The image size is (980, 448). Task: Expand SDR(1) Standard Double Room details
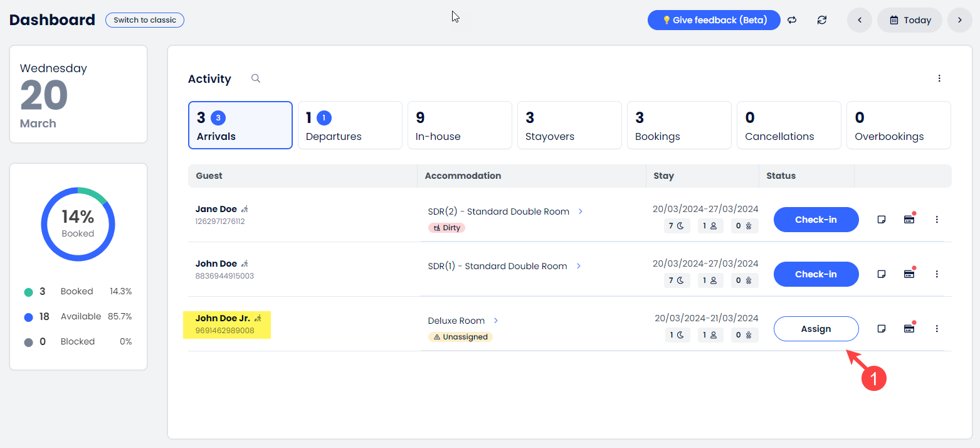pyautogui.click(x=579, y=266)
